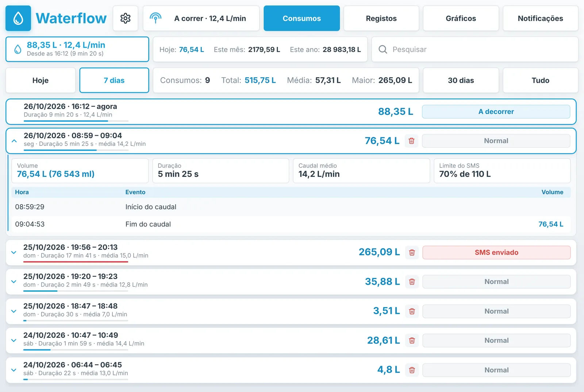Expand the 25/10/2026 19:56 entry
This screenshot has height=392, width=584.
point(14,252)
